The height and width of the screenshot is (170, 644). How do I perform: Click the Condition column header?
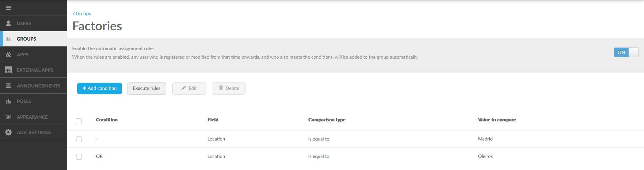pyautogui.click(x=107, y=120)
